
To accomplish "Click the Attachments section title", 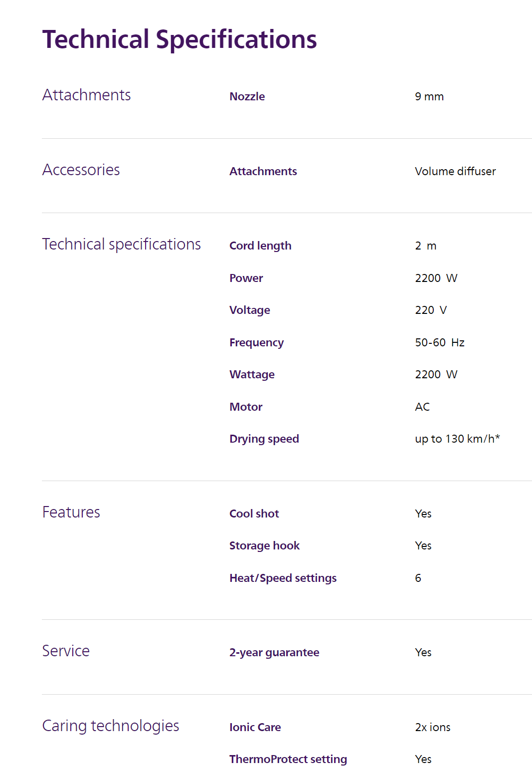I will click(x=86, y=95).
